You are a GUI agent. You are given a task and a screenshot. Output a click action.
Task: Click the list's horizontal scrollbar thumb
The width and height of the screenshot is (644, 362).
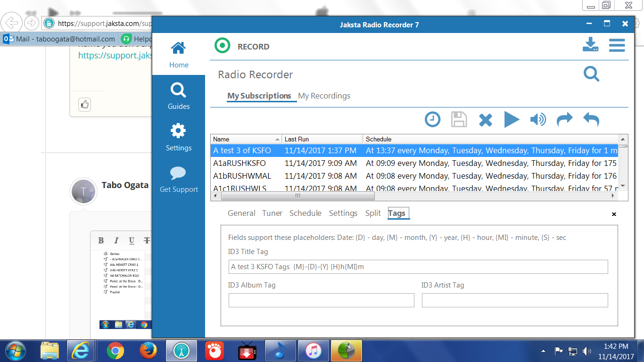click(297, 196)
